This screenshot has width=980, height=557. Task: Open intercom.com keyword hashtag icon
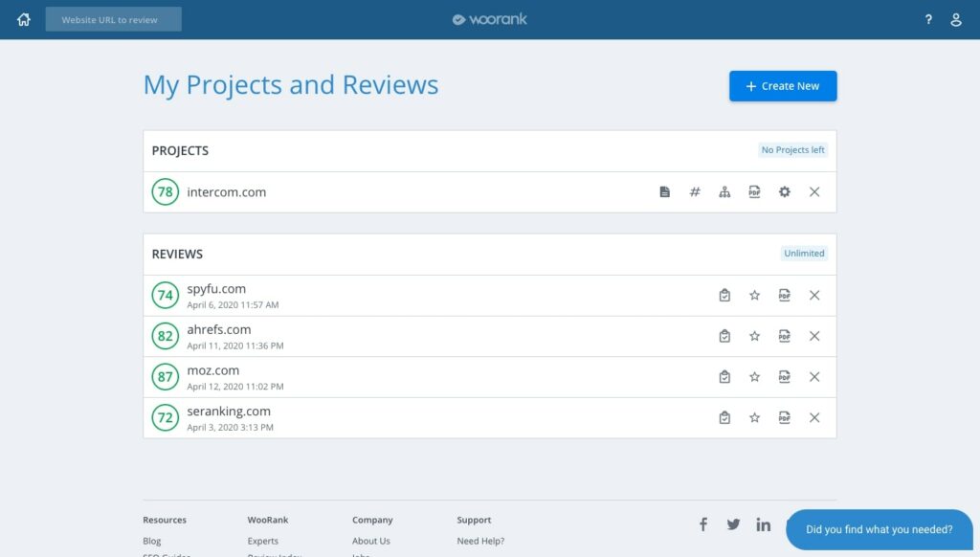(x=695, y=192)
